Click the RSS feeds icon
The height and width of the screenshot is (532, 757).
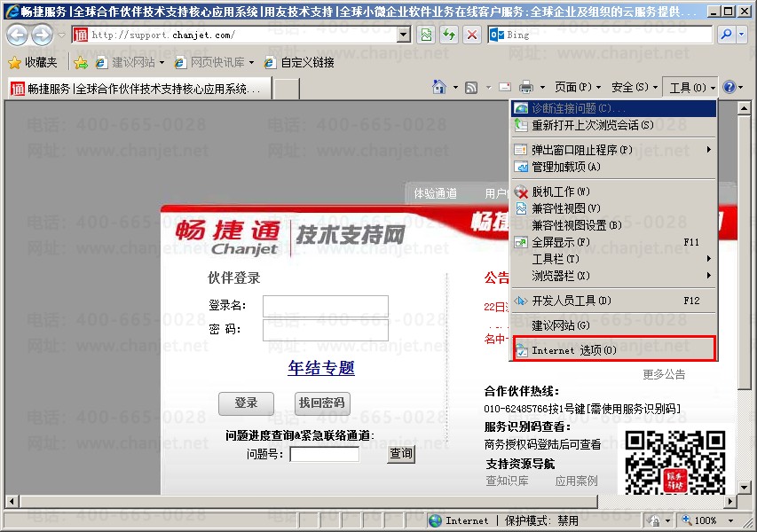point(471,87)
